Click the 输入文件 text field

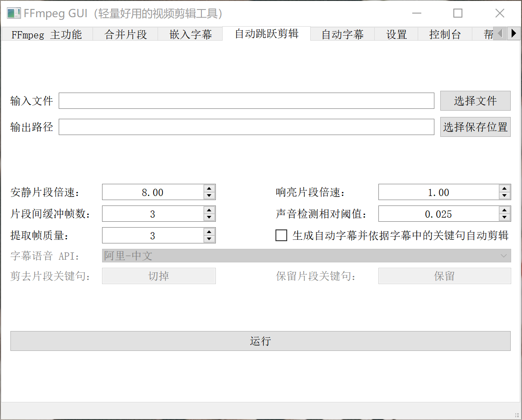(247, 101)
